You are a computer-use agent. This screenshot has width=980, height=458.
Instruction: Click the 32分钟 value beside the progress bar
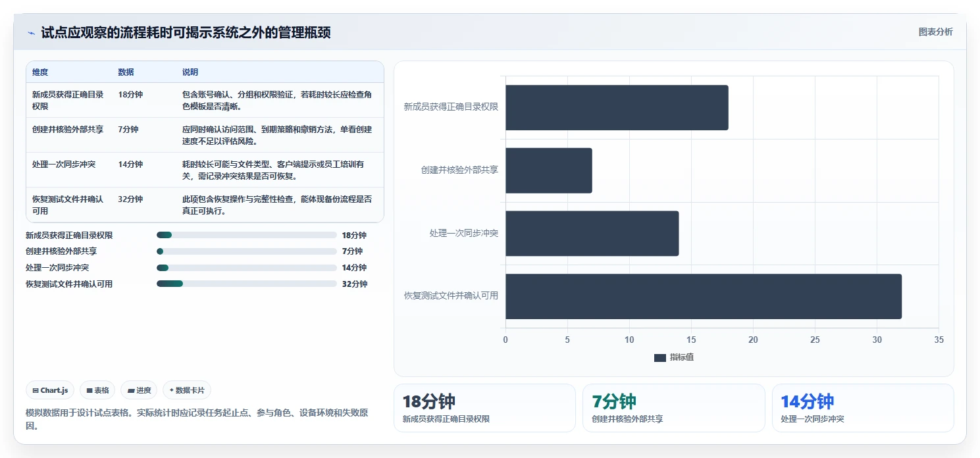pos(355,284)
